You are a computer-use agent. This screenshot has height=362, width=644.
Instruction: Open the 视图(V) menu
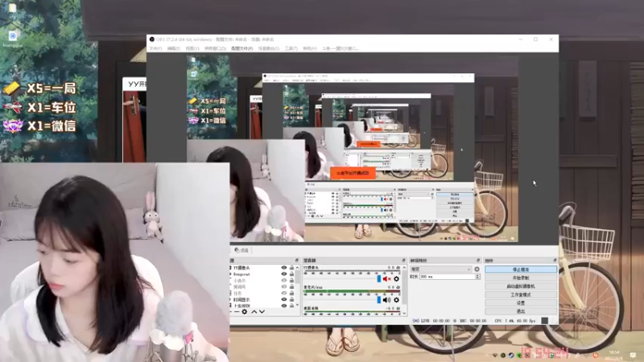[192, 48]
